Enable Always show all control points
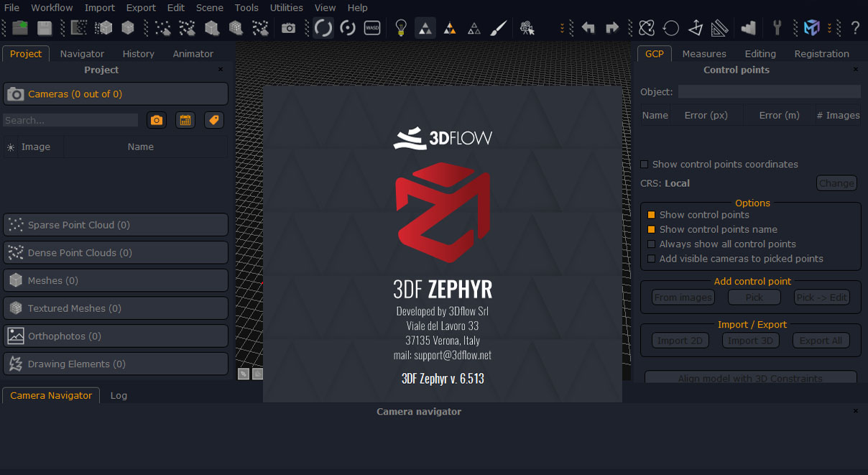This screenshot has width=868, height=475. point(652,244)
